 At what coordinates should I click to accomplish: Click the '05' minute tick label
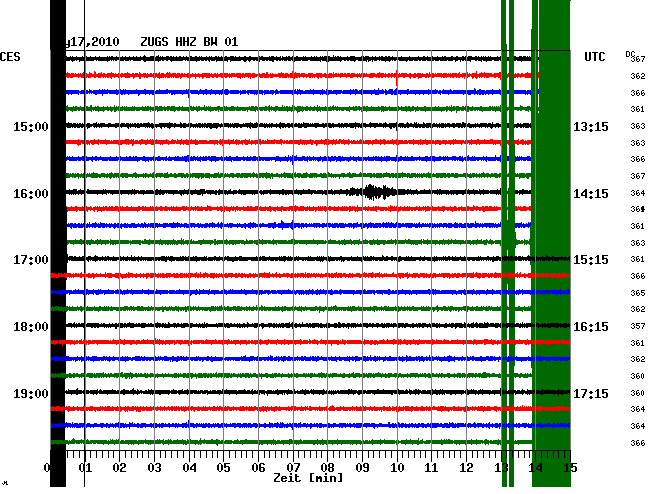[223, 467]
